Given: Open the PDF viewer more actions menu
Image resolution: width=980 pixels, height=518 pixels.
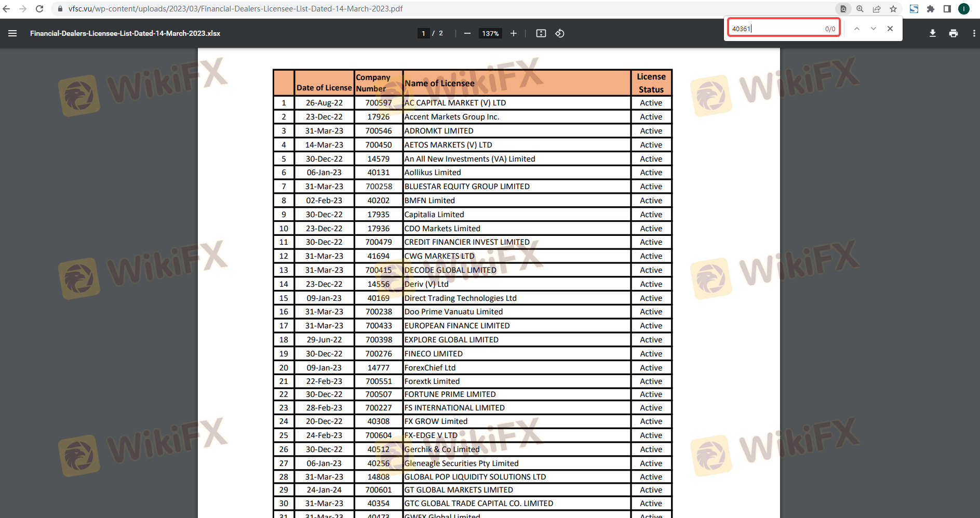Looking at the screenshot, I should (x=974, y=33).
